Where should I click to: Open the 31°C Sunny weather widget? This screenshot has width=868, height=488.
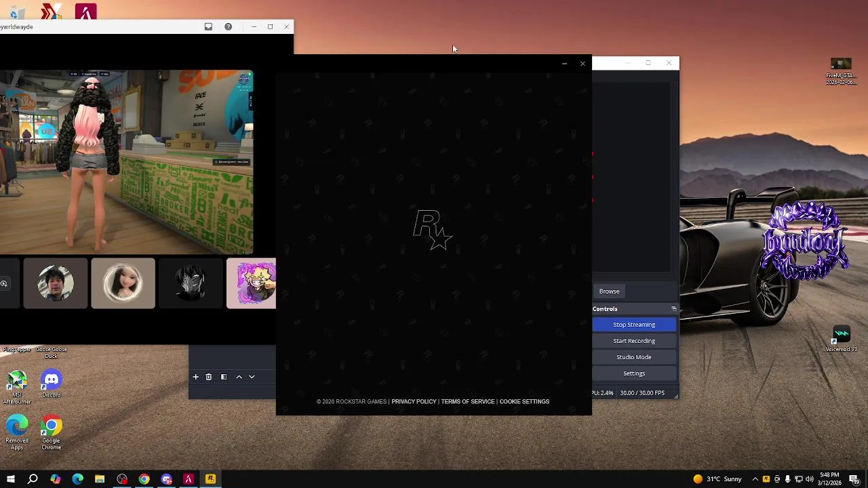[717, 479]
